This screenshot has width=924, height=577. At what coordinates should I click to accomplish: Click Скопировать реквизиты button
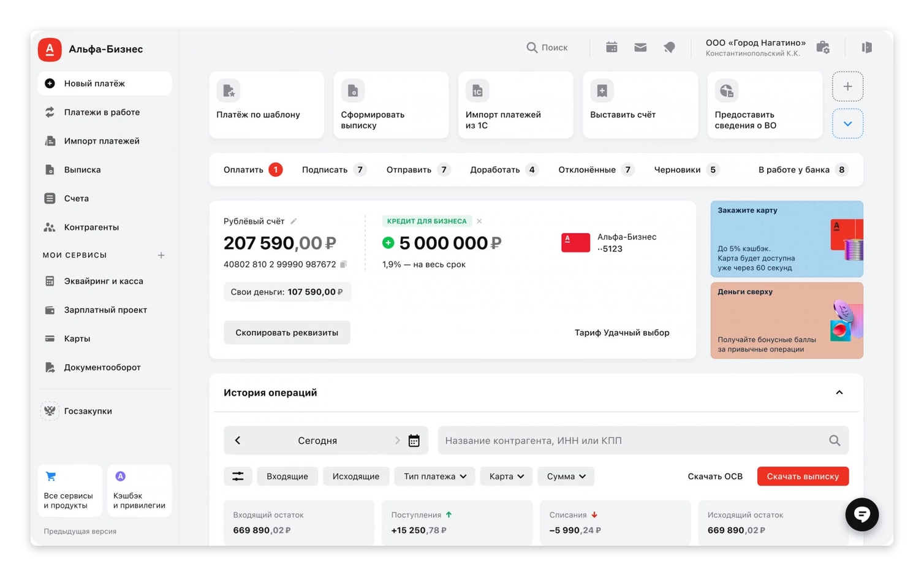pos(287,332)
